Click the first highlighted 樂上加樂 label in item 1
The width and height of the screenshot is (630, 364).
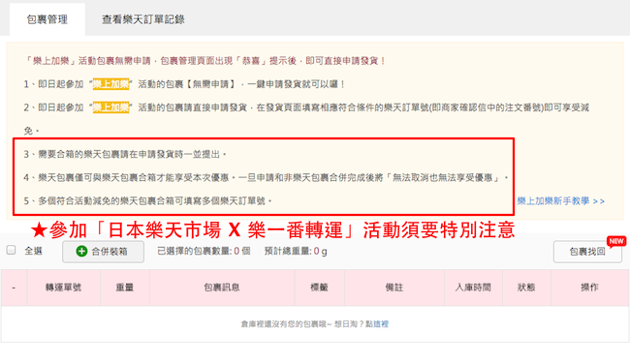tap(110, 84)
